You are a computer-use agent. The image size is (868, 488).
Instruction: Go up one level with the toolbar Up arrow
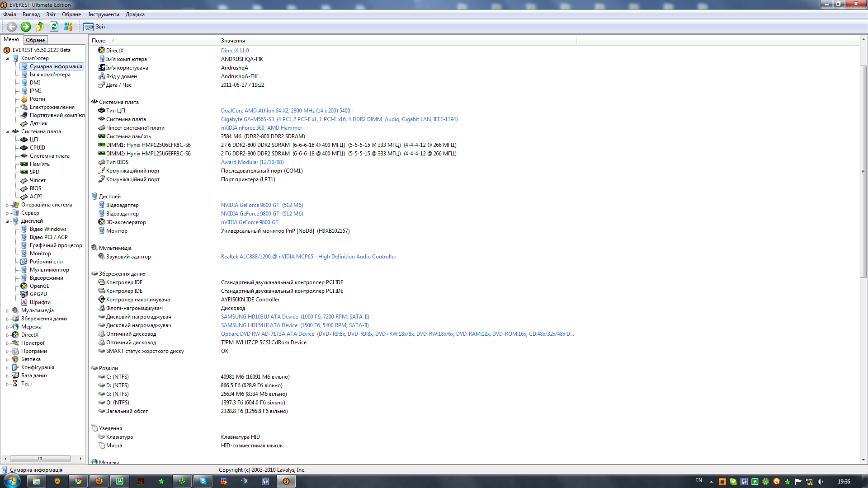coord(40,27)
